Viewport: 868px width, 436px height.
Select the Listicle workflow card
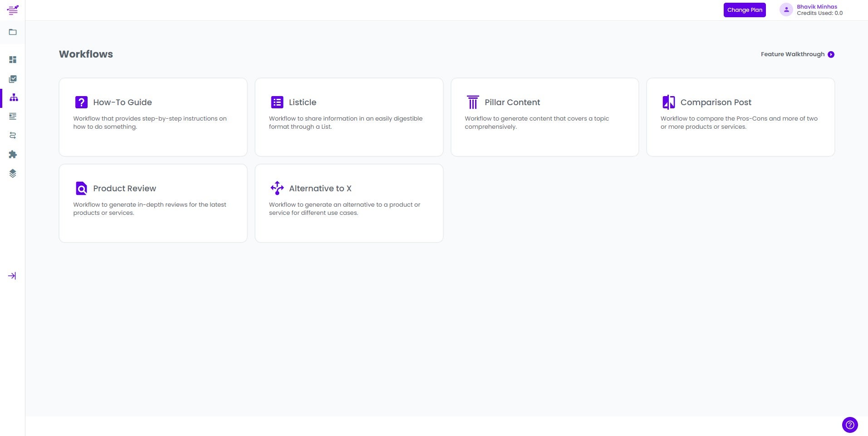click(349, 117)
